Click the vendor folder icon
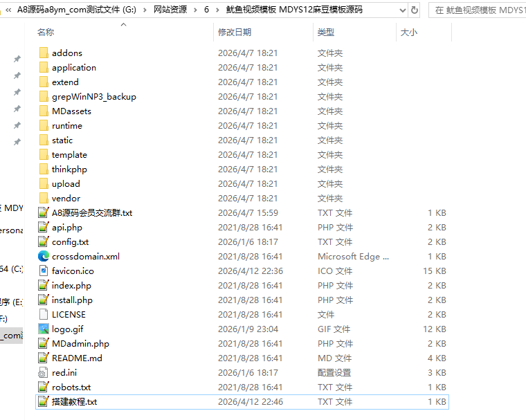This screenshot has height=420, width=526. click(x=44, y=198)
